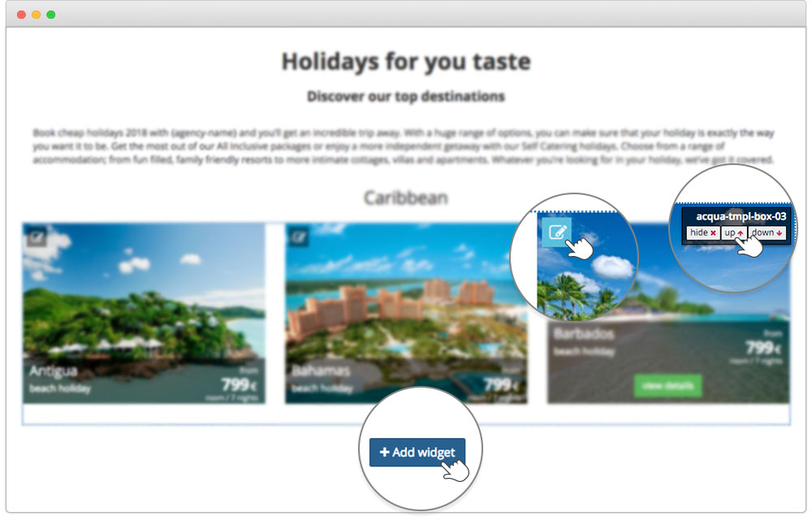Click the edit icon on the Antigua card
The height and width of the screenshot is (525, 812).
[x=37, y=238]
